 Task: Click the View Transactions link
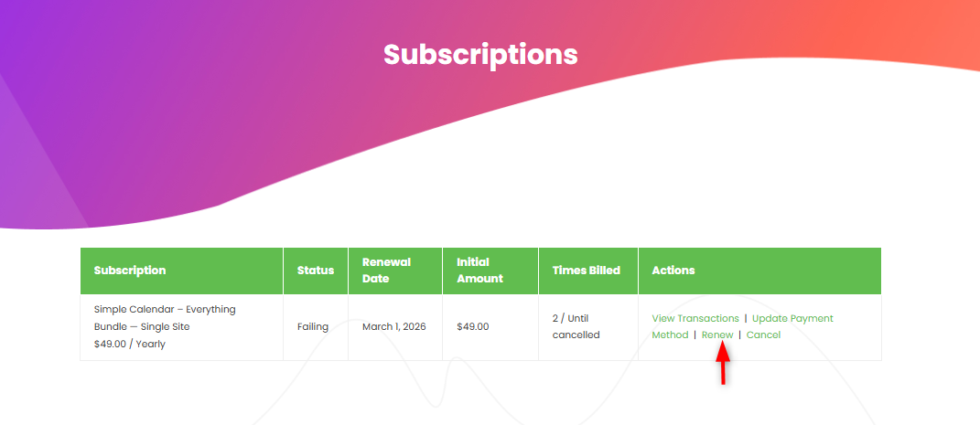[x=695, y=318]
